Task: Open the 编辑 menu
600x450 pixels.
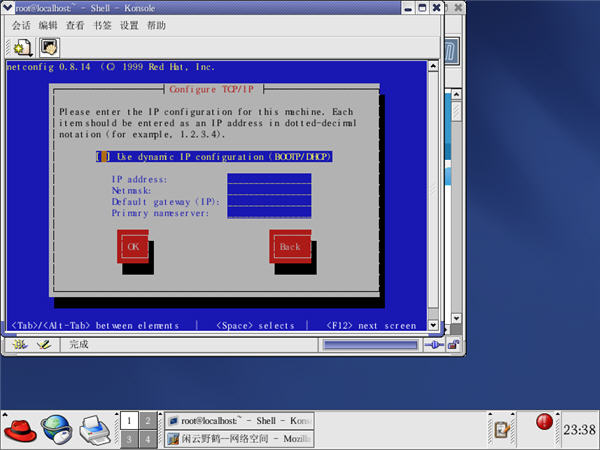Action: (48, 25)
